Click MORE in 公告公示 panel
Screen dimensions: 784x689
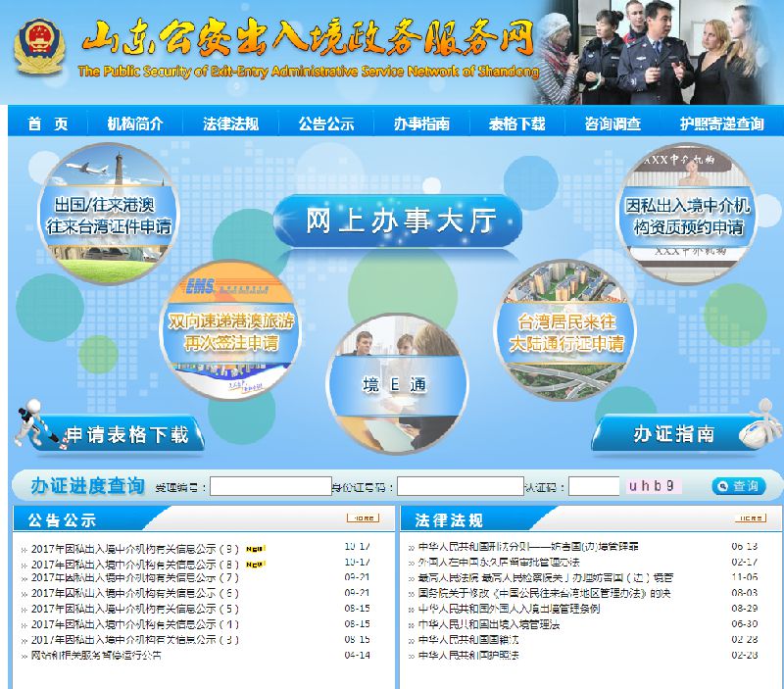363,518
